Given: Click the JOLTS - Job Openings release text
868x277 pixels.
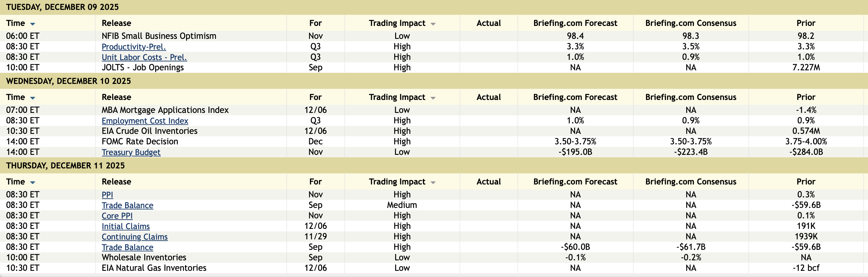Looking at the screenshot, I should pos(143,68).
